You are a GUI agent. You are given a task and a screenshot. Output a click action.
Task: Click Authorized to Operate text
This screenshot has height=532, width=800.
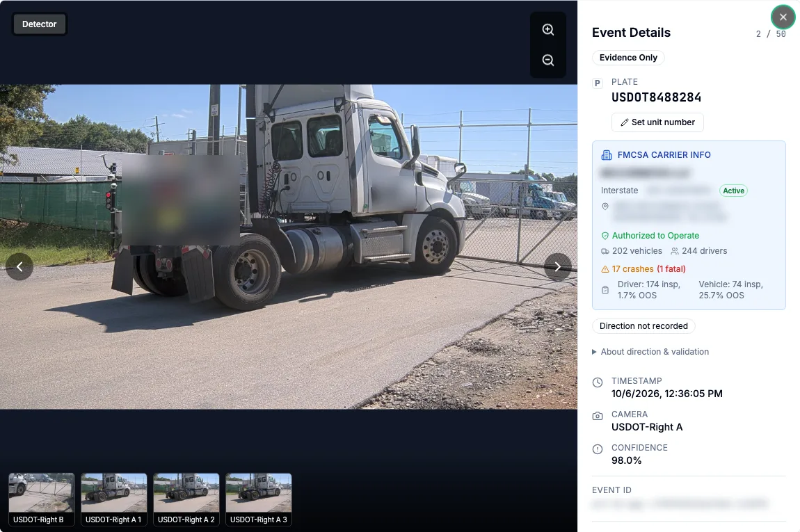[x=655, y=236]
